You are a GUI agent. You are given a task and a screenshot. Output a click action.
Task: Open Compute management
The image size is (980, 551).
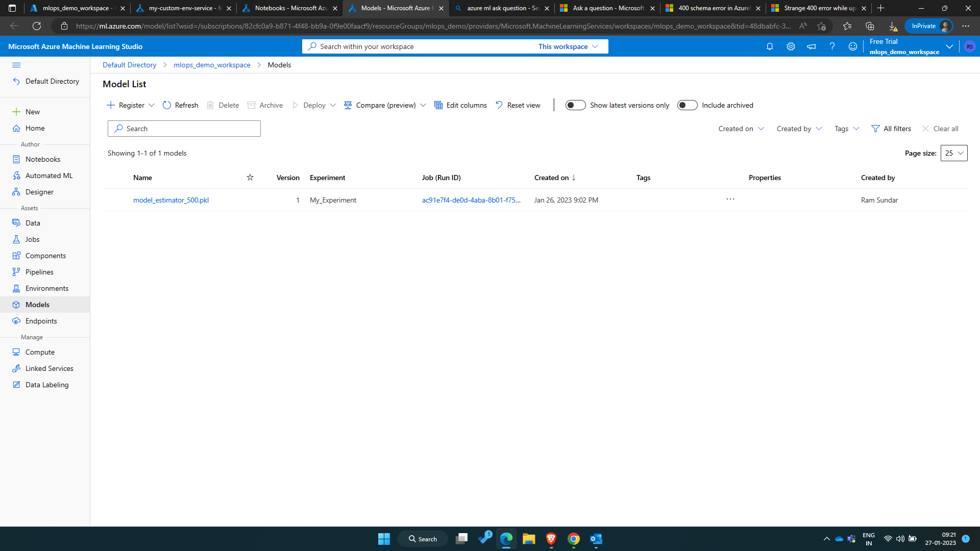40,352
